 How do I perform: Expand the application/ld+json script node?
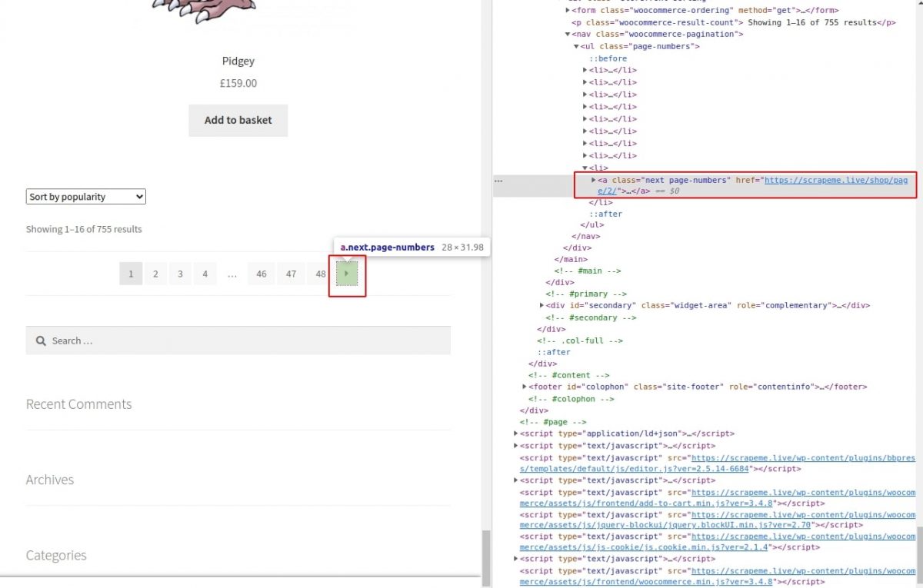pyautogui.click(x=515, y=434)
